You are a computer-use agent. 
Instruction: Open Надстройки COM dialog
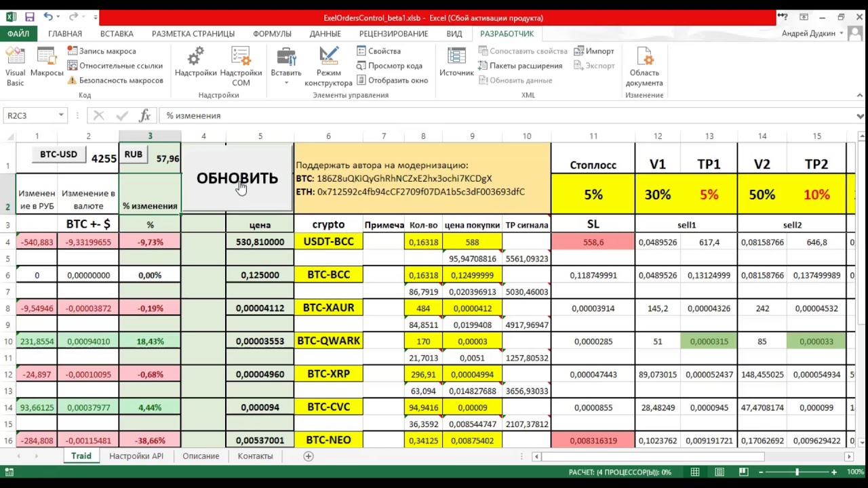(241, 66)
